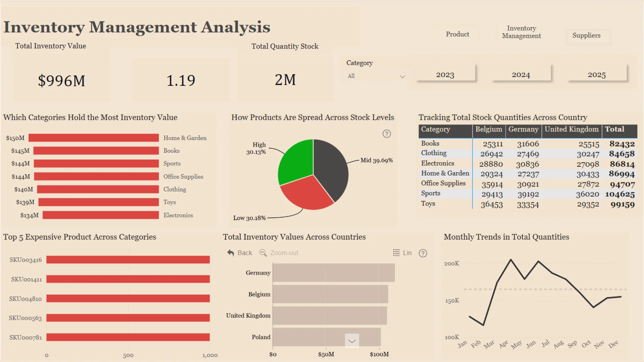This screenshot has height=362, width=644.
Task: Toggle the Lin scale list icon
Action: [x=396, y=253]
